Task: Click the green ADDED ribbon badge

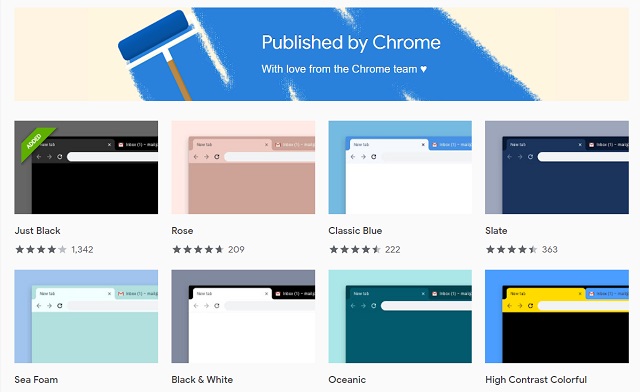Action: [36, 142]
